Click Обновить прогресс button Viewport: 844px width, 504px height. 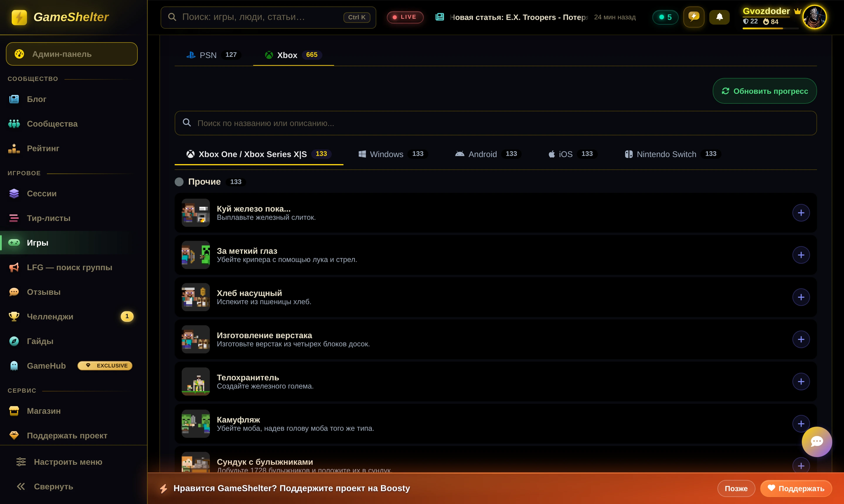pyautogui.click(x=765, y=91)
